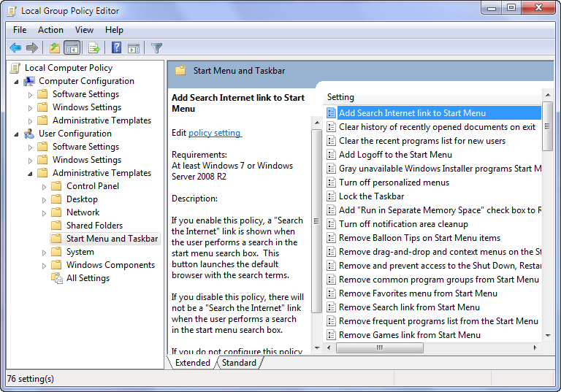Click the horizontal scrollbar right arrow
Viewport: 561px width, 392px height.
coord(535,347)
